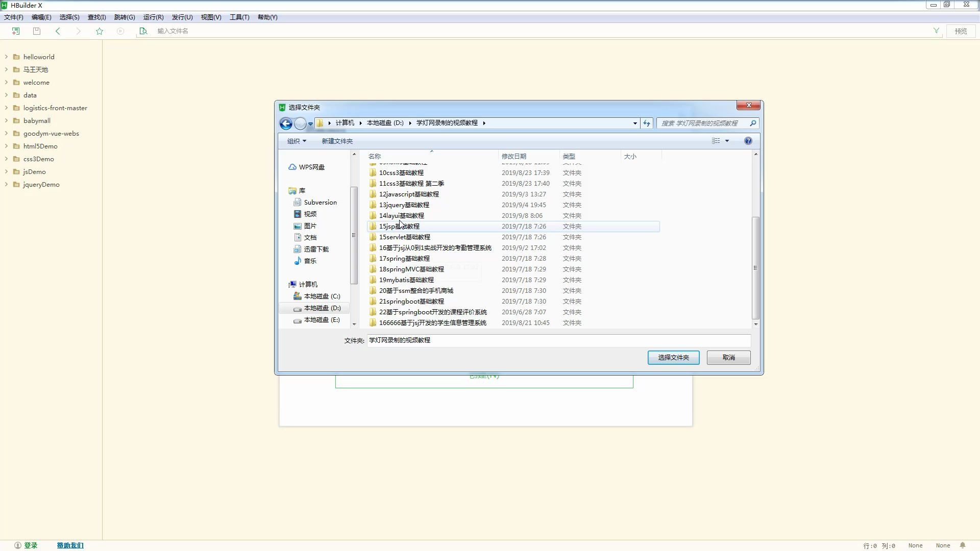Click the bookmark star icon

(x=100, y=31)
